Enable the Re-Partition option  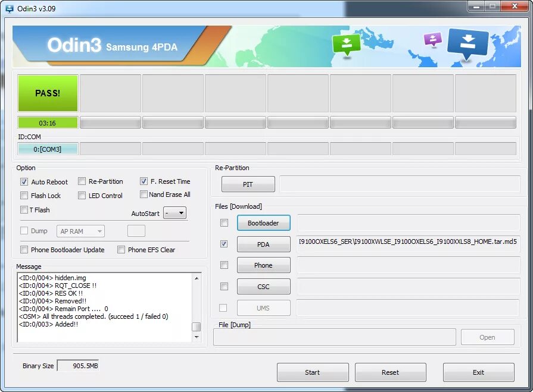[x=82, y=181]
